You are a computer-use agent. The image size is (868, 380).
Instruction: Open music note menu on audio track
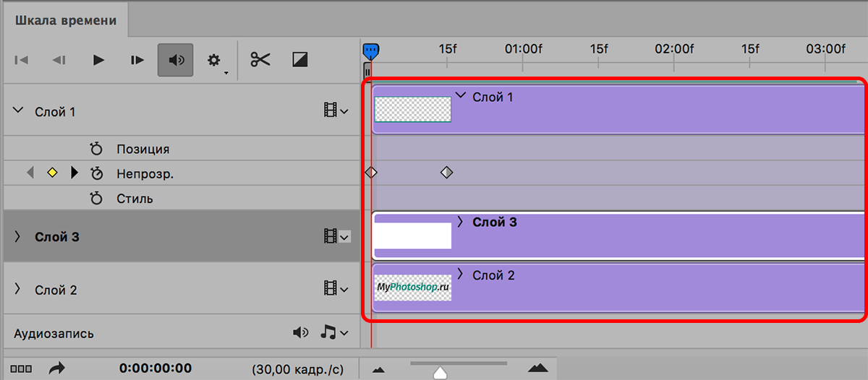[333, 332]
